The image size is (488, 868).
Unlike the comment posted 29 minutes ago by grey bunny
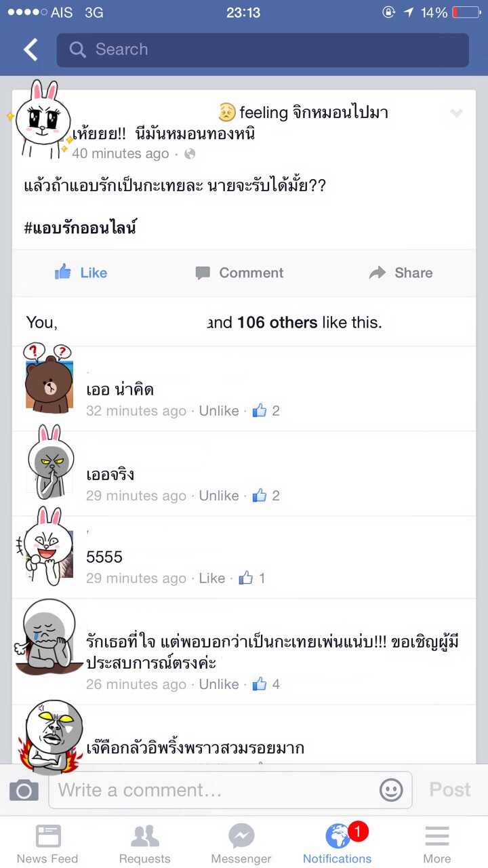point(219,496)
